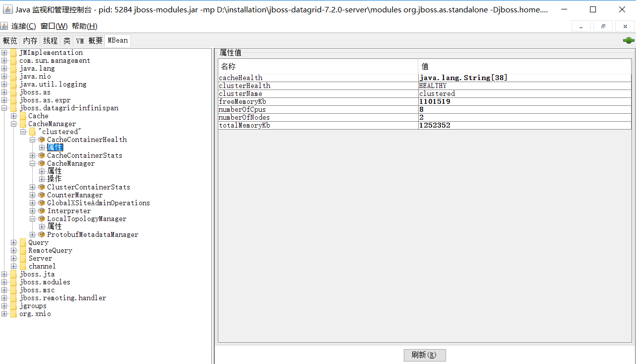636x364 pixels.
Task: Collapse the jboss.datagrid-infinispan node
Action: click(x=4, y=108)
